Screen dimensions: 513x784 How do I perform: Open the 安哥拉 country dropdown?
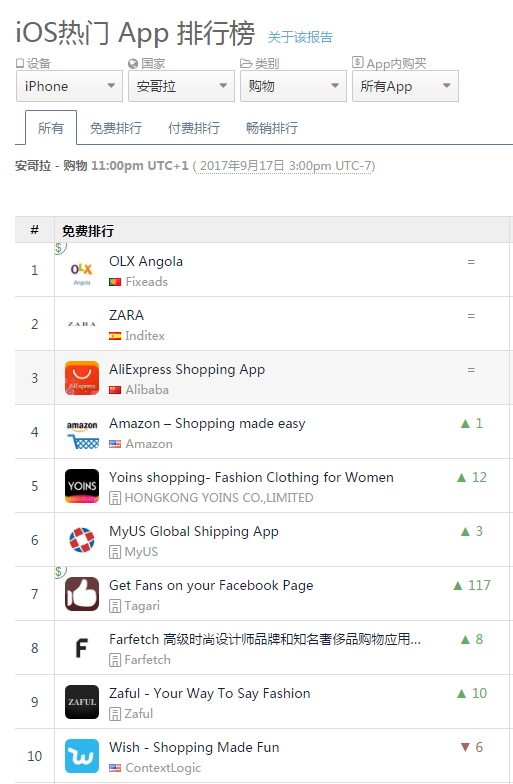coord(182,86)
